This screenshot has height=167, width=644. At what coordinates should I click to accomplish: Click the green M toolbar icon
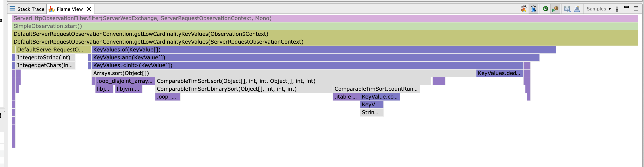[x=545, y=9]
